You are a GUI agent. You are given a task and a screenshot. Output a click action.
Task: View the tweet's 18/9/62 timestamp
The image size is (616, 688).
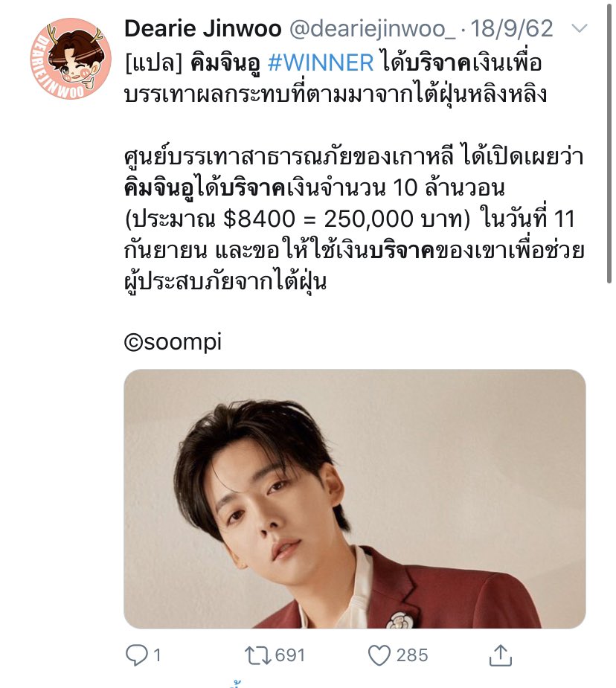tap(512, 28)
